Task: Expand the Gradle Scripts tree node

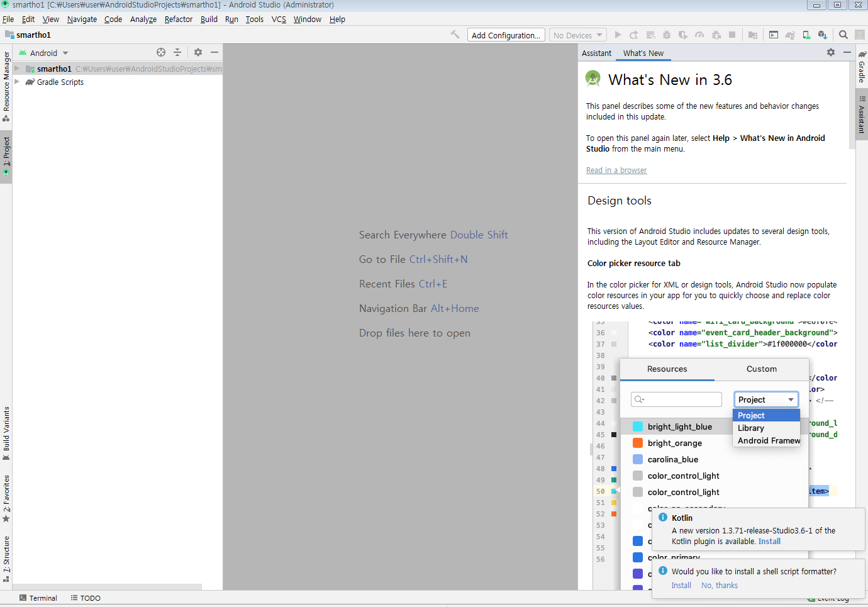Action: 17,82
